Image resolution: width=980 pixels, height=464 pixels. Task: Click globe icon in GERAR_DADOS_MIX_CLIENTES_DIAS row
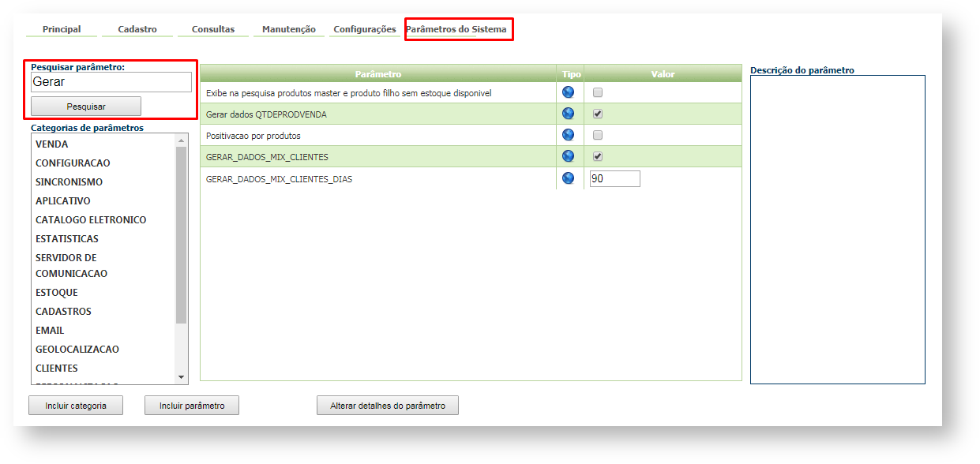click(x=568, y=178)
